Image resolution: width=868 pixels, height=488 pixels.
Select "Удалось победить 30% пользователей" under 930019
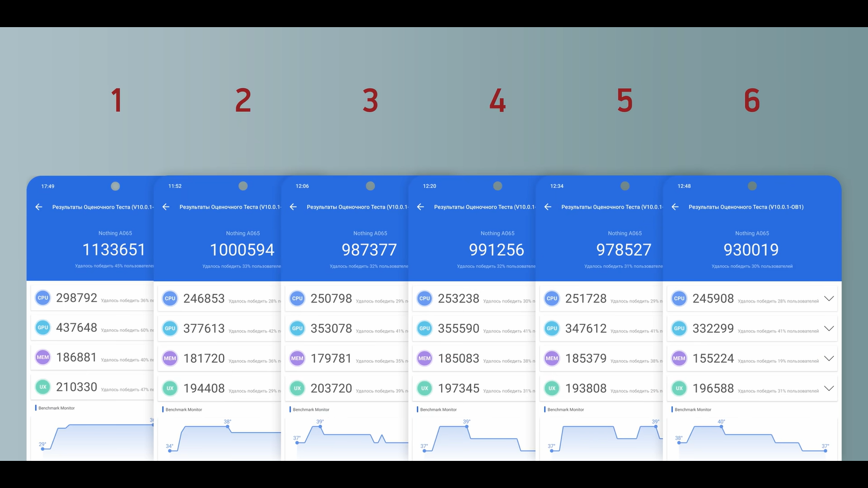tap(752, 266)
